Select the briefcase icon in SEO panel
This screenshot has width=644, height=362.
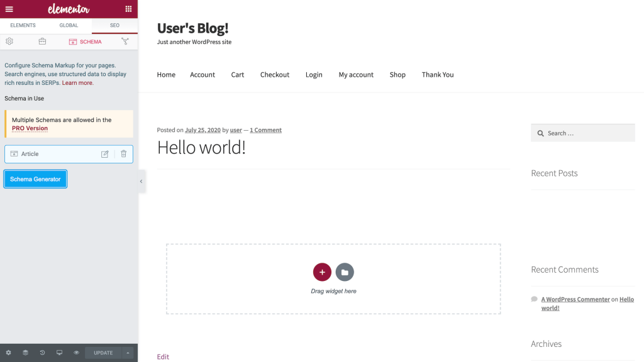(42, 41)
